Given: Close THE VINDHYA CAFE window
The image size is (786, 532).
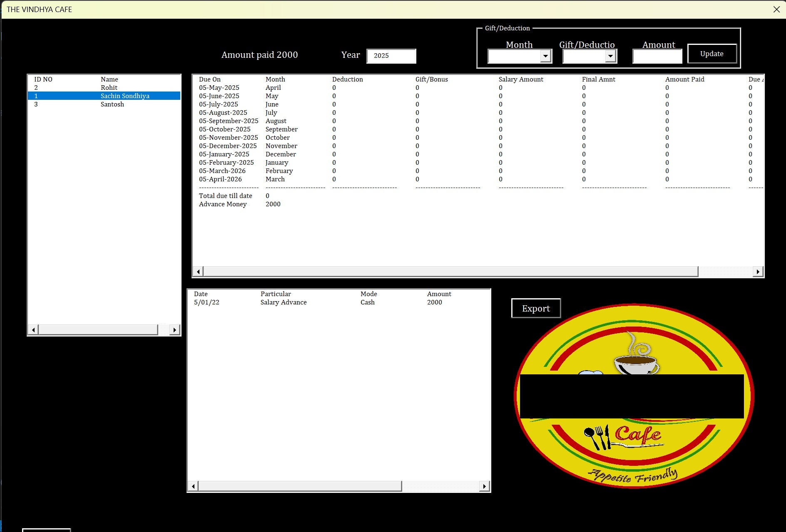Looking at the screenshot, I should coord(776,9).
